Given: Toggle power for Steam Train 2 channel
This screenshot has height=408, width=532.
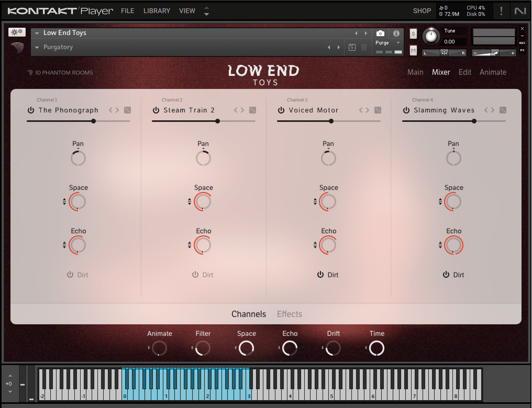Looking at the screenshot, I should (156, 110).
